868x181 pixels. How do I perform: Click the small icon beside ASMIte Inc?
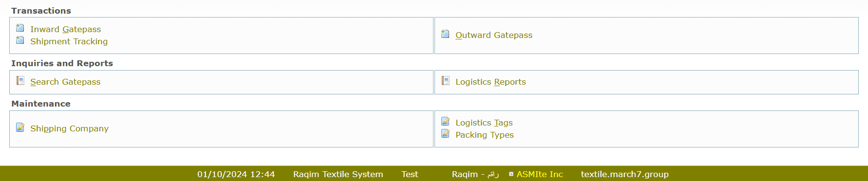(511, 174)
